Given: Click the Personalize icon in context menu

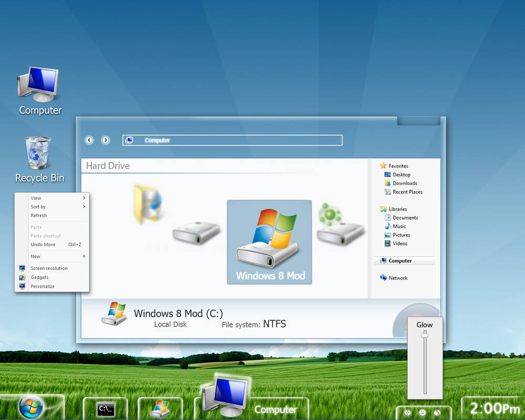Looking at the screenshot, I should pyautogui.click(x=22, y=286).
